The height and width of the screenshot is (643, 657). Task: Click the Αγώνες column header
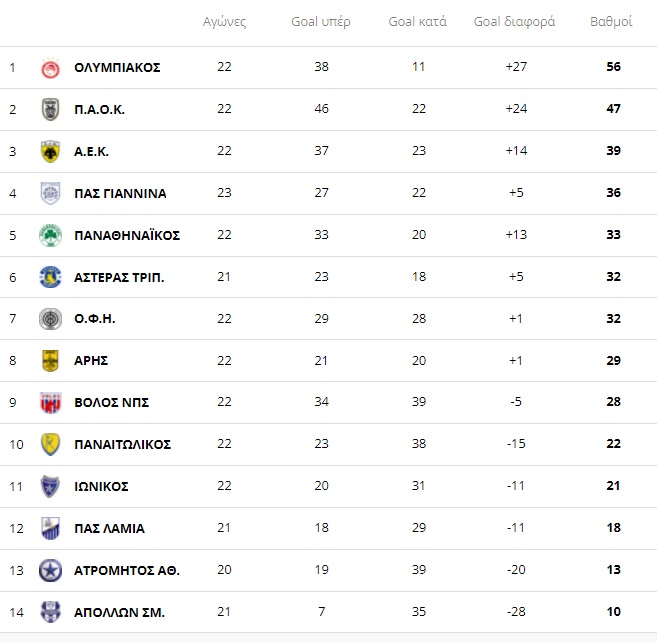[225, 21]
